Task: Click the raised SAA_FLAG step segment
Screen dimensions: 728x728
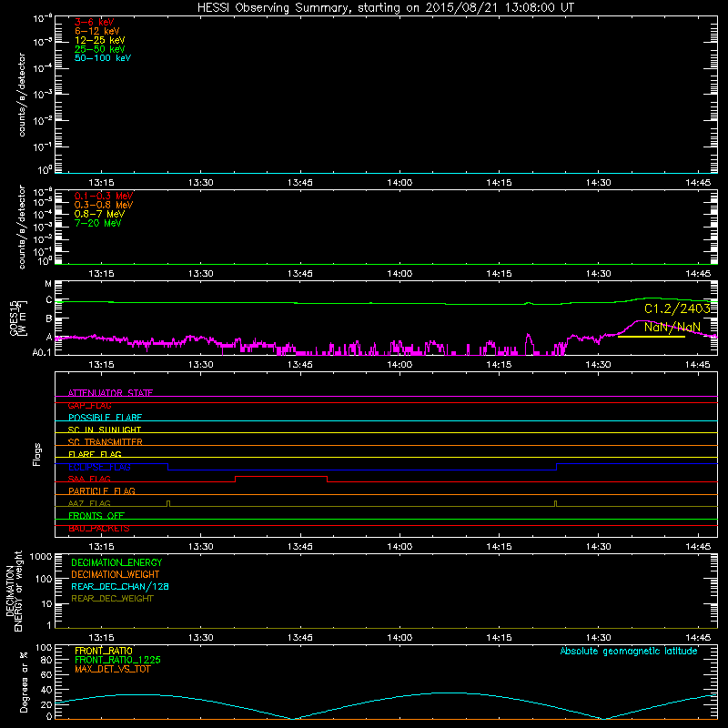Action: pos(281,477)
